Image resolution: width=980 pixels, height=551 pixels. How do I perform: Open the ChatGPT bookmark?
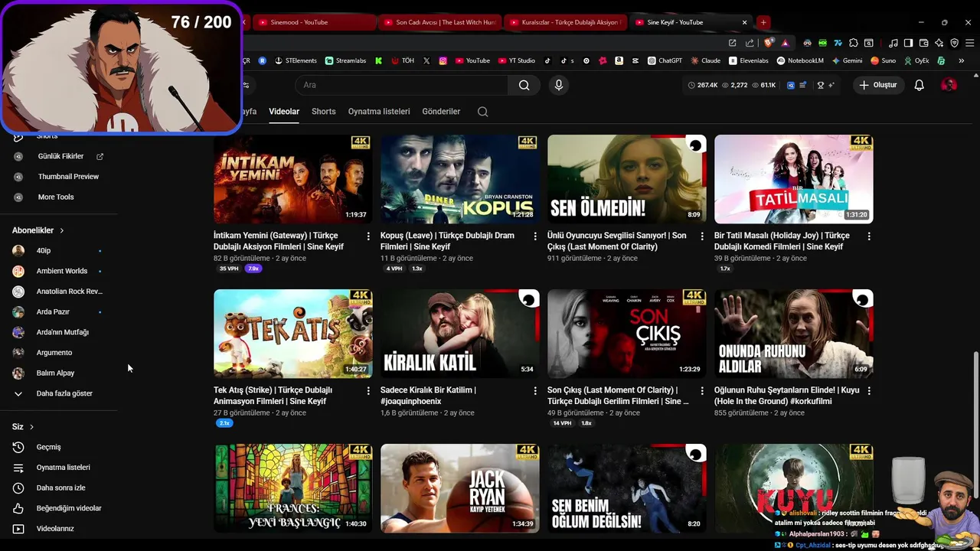pos(665,60)
